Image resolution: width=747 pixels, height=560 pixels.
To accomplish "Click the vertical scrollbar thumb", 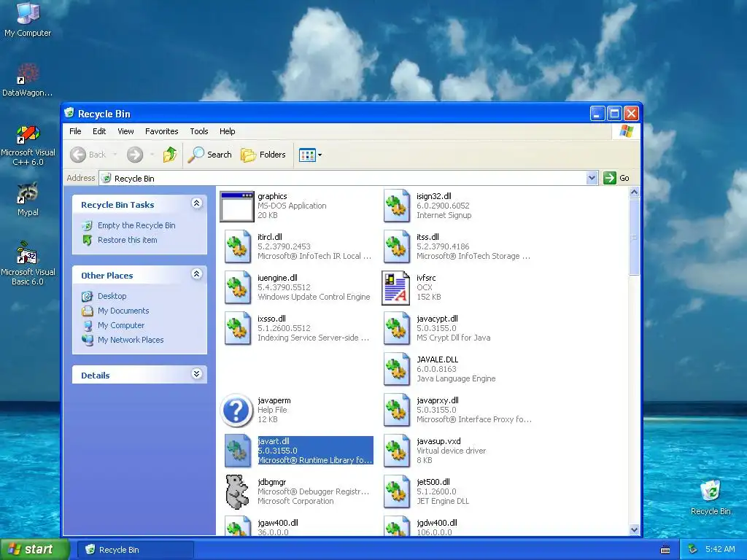I will pyautogui.click(x=634, y=237).
